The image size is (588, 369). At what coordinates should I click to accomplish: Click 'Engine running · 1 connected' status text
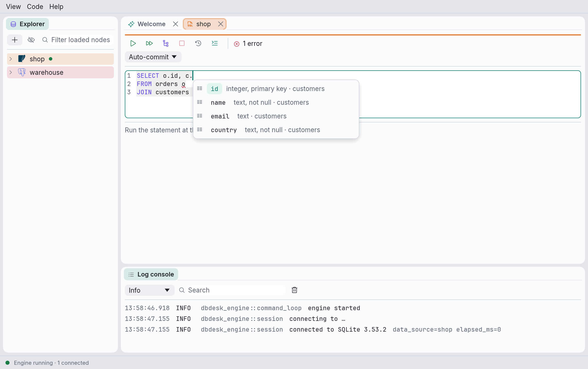click(51, 363)
